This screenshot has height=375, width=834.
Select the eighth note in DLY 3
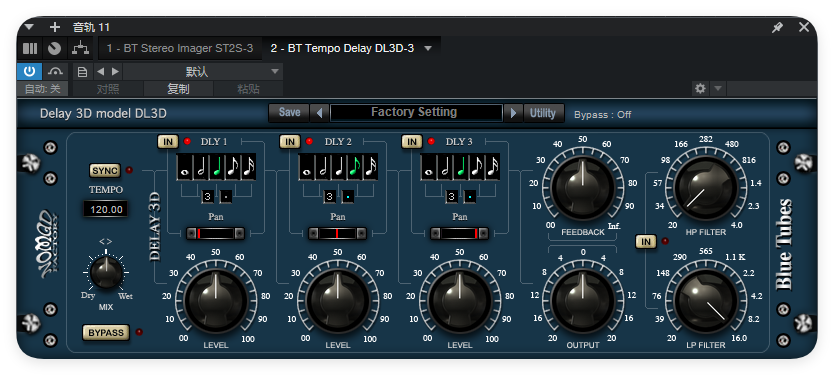477,166
